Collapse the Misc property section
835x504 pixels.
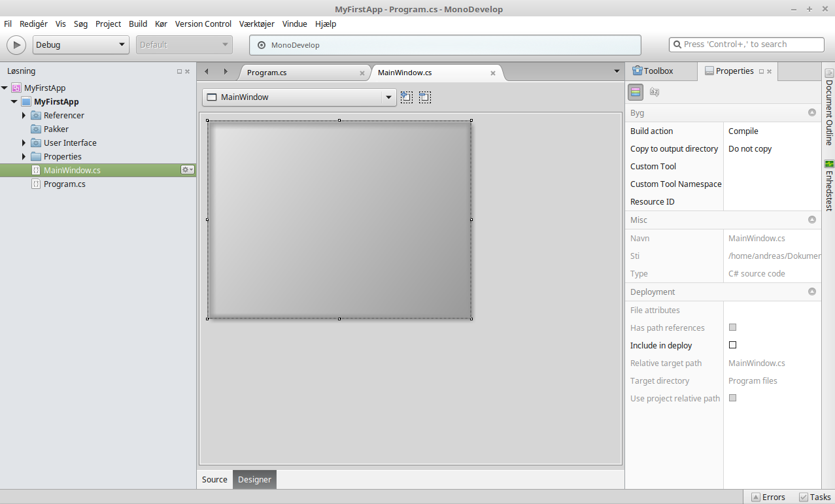[812, 220]
